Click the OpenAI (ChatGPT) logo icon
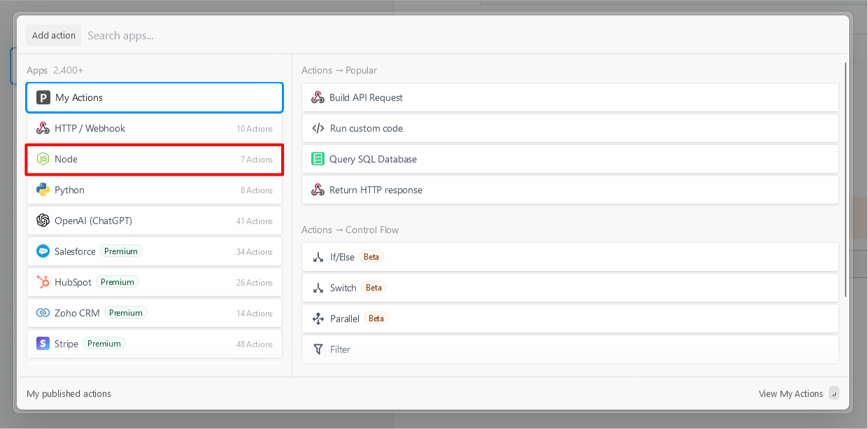This screenshot has width=868, height=429. [43, 220]
